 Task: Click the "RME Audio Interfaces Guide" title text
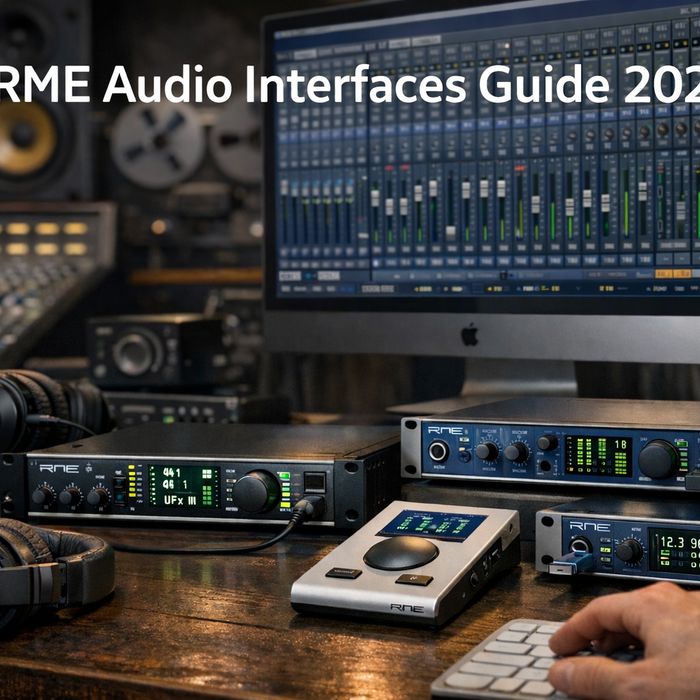tap(305, 84)
